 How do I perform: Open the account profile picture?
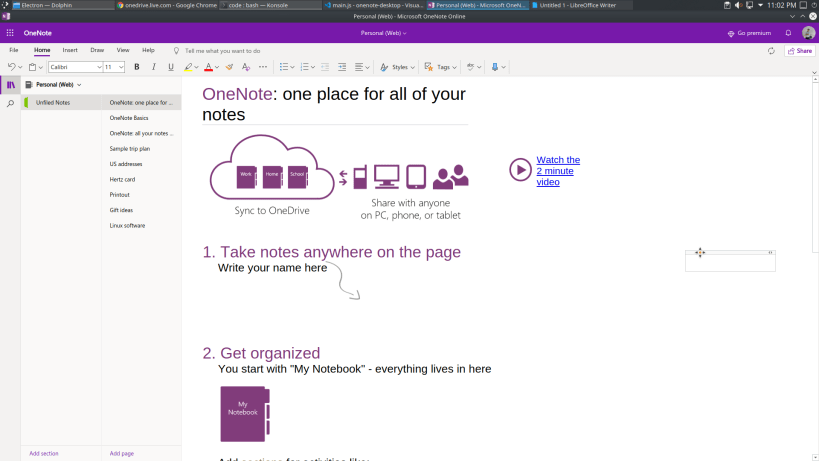pos(808,33)
